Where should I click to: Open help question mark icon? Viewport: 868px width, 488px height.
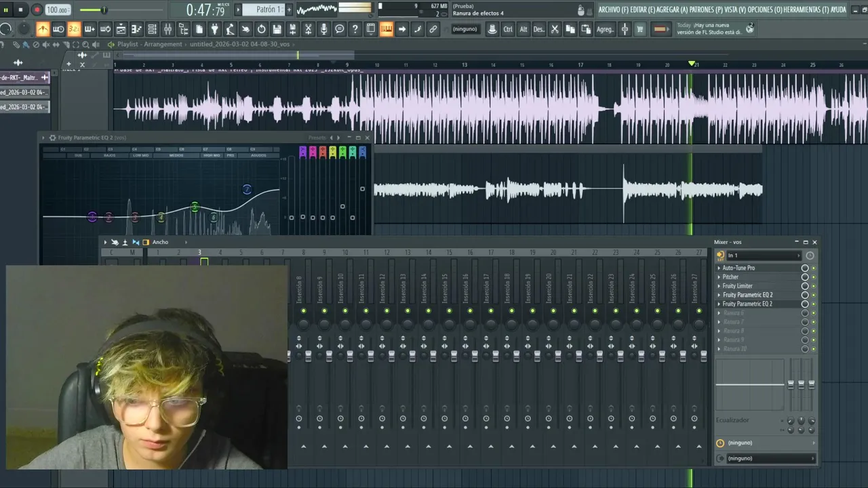[x=355, y=29]
